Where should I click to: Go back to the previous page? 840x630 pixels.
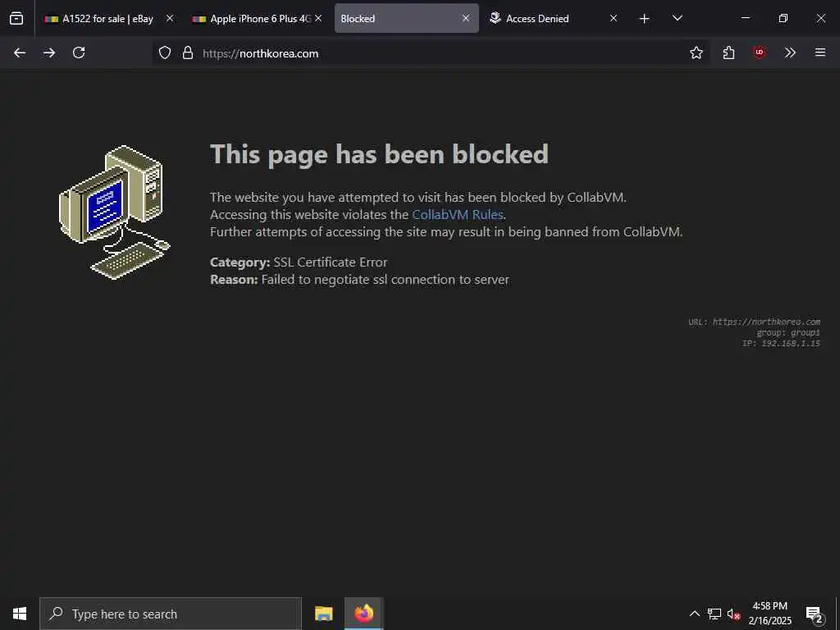pos(20,52)
